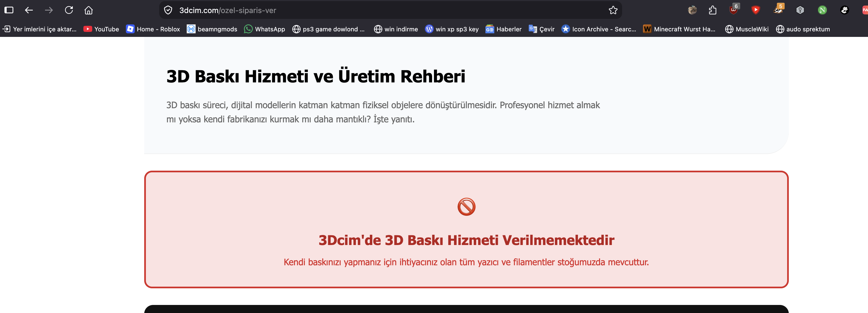Image resolution: width=868 pixels, height=313 pixels.
Task: Click the red prohibited sign icon
Action: (x=466, y=207)
